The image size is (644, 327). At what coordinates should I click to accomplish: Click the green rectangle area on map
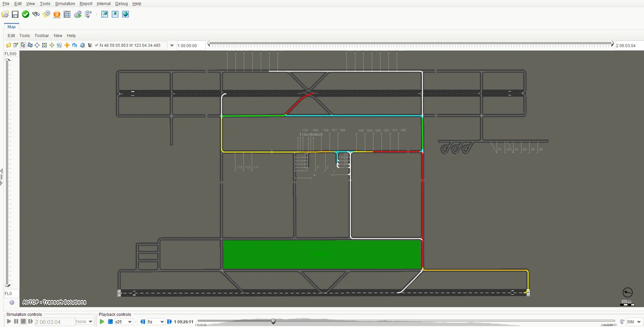click(322, 255)
